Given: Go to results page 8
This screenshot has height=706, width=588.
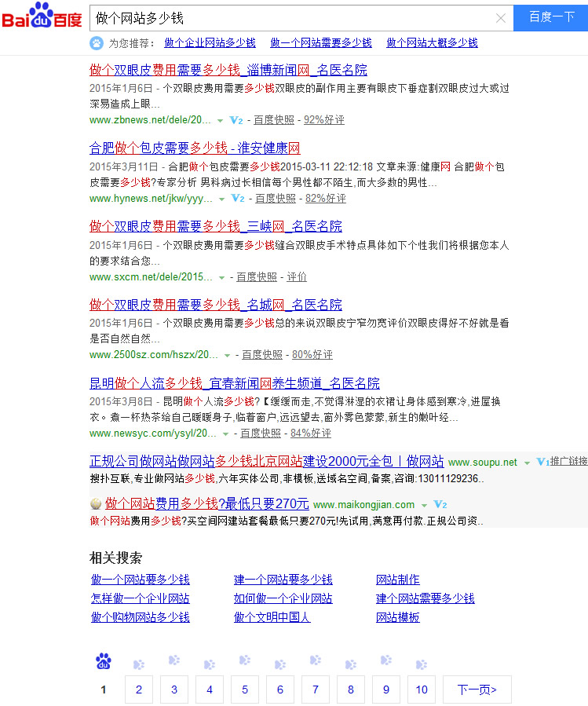Looking at the screenshot, I should pos(351,690).
